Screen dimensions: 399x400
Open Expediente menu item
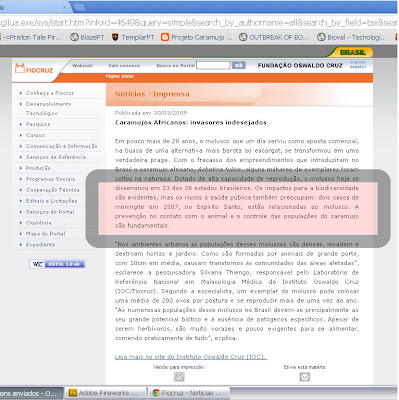coord(40,245)
